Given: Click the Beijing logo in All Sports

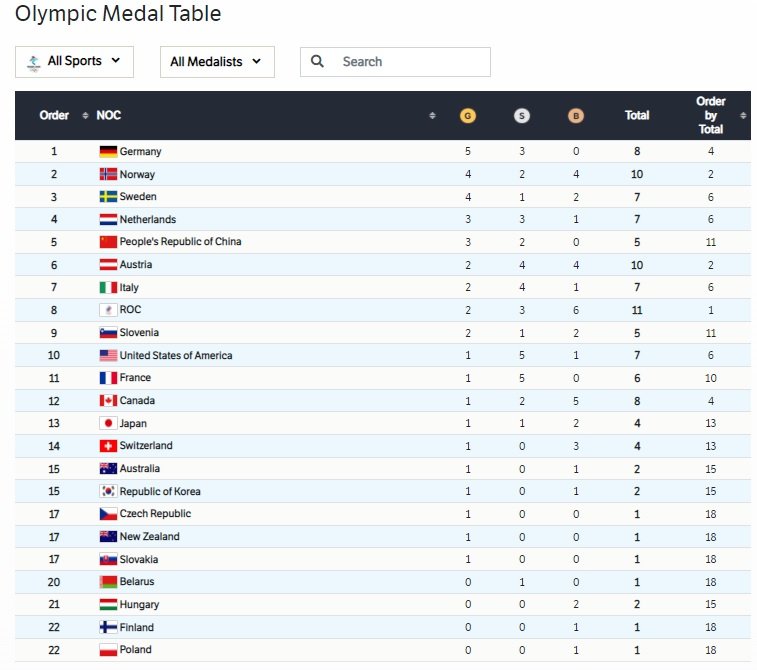Looking at the screenshot, I should click(x=34, y=62).
